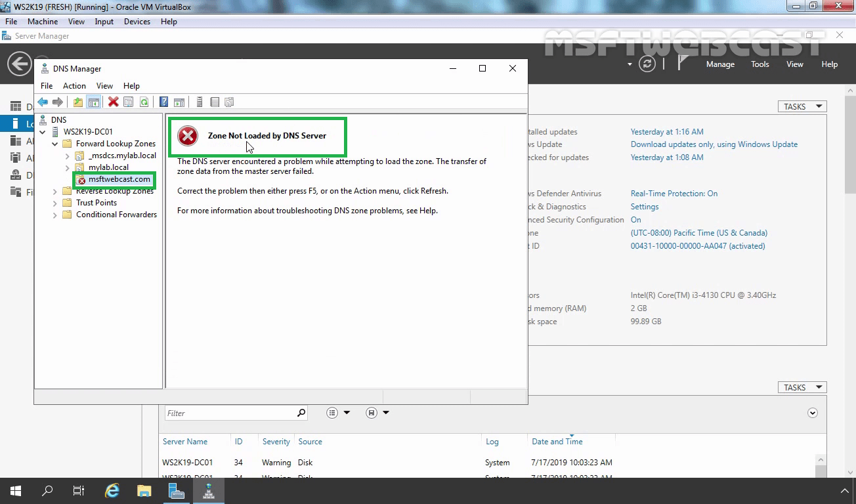The width and height of the screenshot is (856, 504).
Task: Select the DNS root node
Action: (x=58, y=120)
